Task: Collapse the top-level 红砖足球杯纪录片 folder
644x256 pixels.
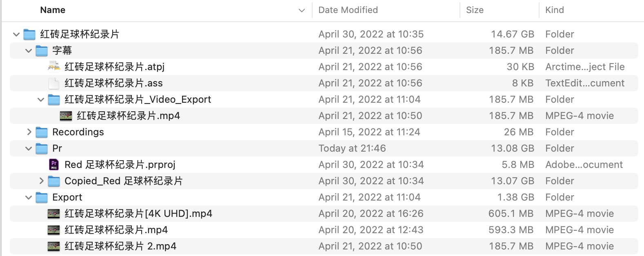Action: (16, 34)
